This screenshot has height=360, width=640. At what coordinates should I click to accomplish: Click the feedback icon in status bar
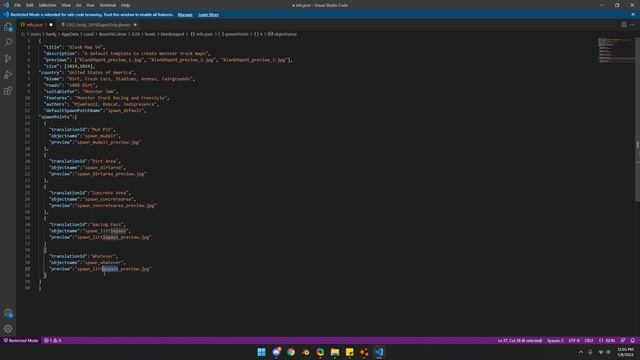tap(623, 340)
